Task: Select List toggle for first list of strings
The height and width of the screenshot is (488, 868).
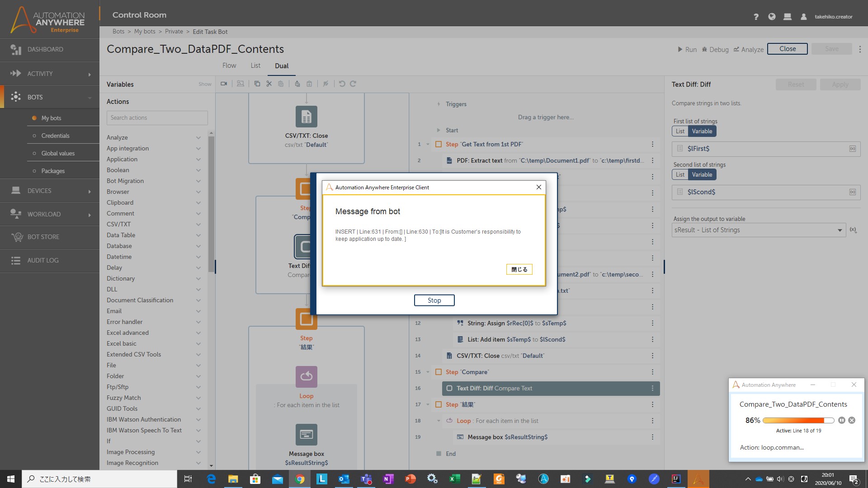Action: pos(680,131)
